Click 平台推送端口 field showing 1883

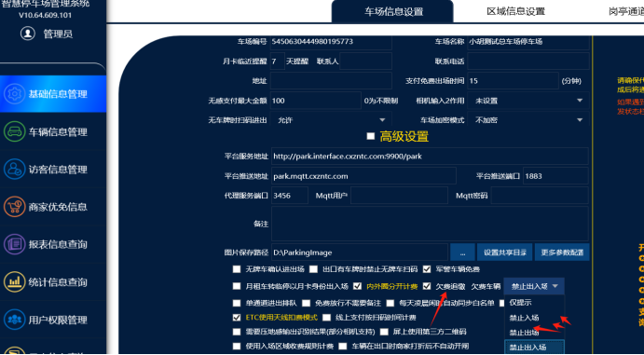[555, 176]
